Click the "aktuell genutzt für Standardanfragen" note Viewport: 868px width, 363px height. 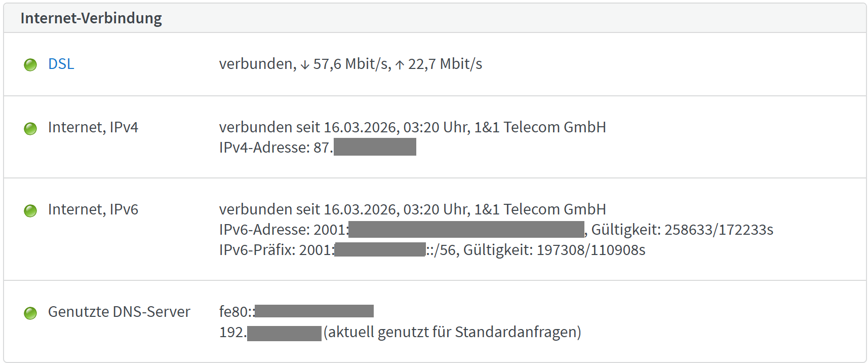tap(452, 332)
